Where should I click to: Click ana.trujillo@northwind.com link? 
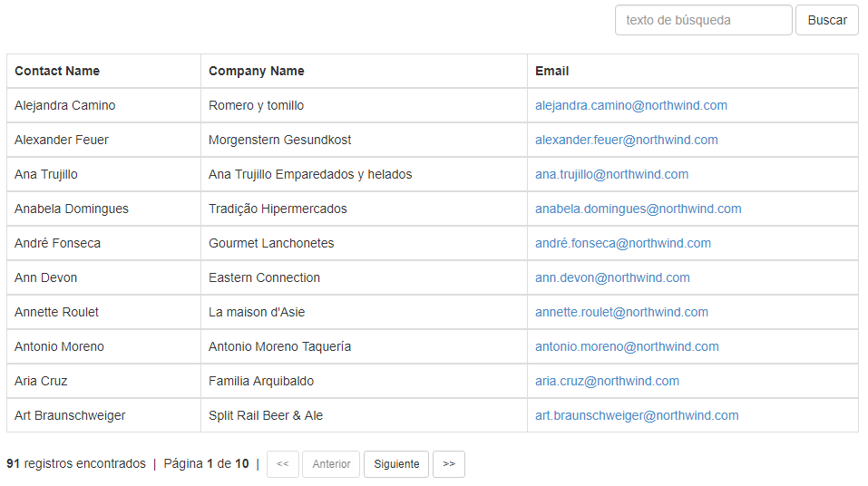(611, 174)
